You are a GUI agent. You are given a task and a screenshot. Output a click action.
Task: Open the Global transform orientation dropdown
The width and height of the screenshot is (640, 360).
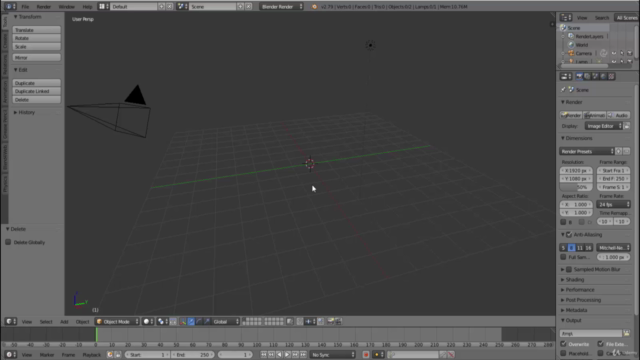tap(226, 322)
